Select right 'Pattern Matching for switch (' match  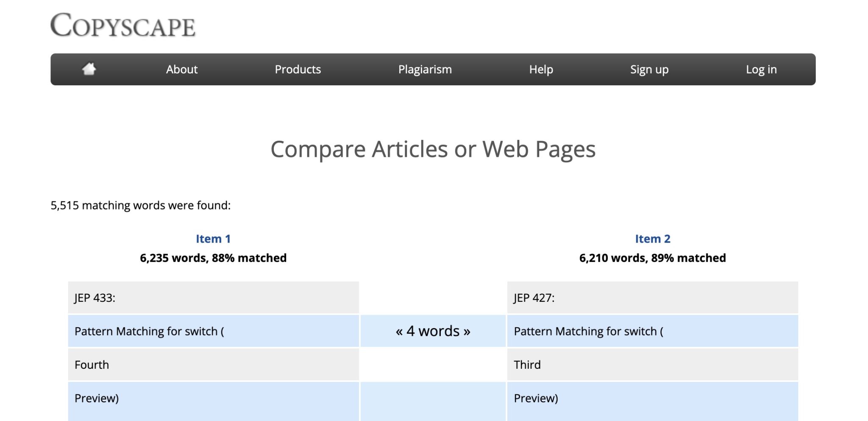588,331
